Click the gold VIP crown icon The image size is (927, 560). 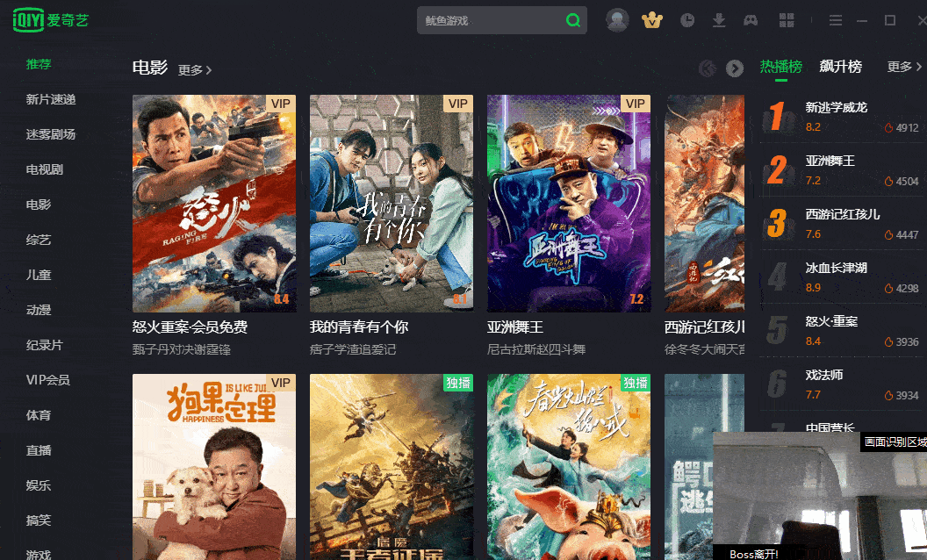coord(652,20)
